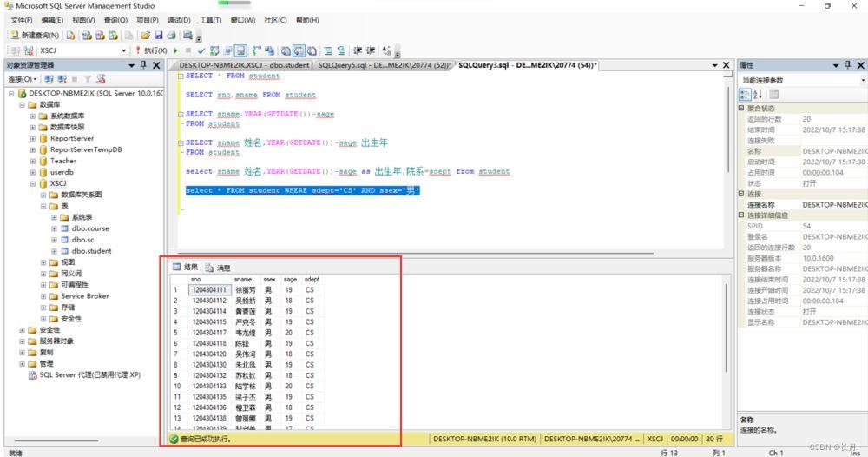The width and height of the screenshot is (868, 457).
Task: Expand the dbo.student table node
Action: click(54, 251)
